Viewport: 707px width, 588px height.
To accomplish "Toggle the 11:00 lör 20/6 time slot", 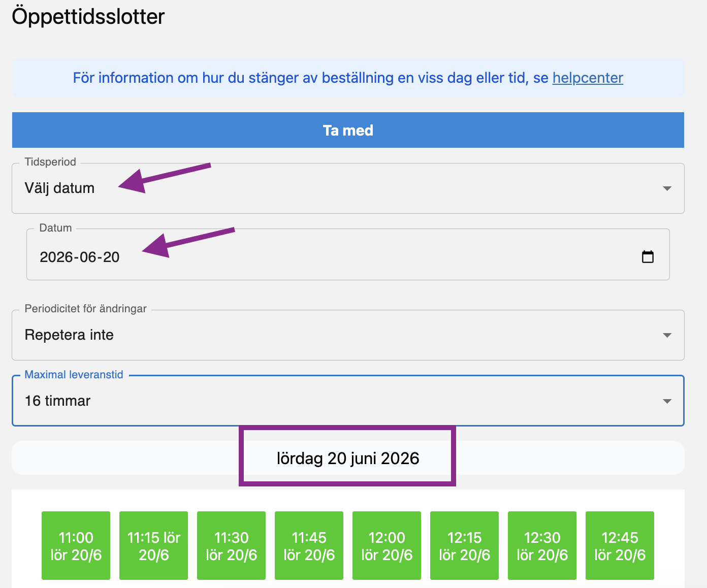I will [76, 546].
